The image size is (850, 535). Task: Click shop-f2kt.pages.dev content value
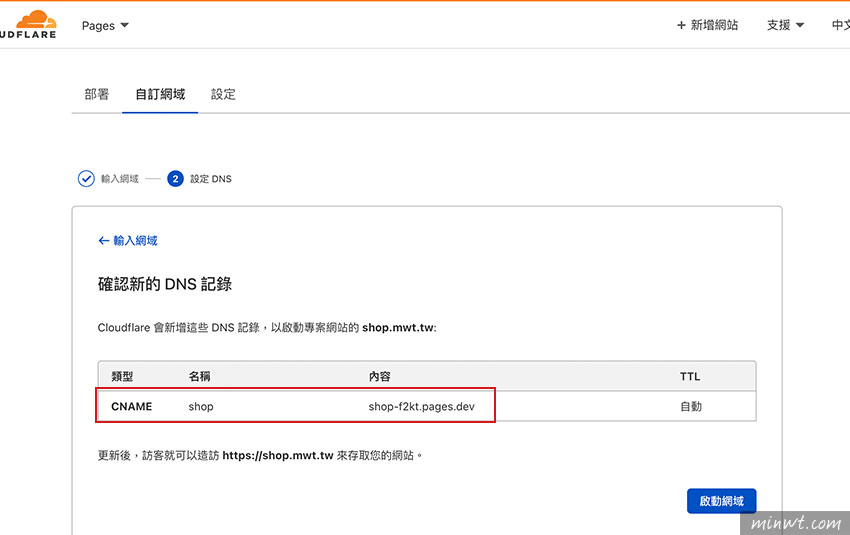point(421,407)
